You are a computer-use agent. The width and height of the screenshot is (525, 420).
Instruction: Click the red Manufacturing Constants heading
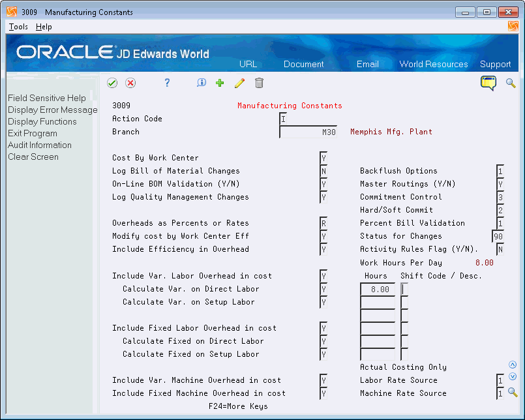pos(290,106)
